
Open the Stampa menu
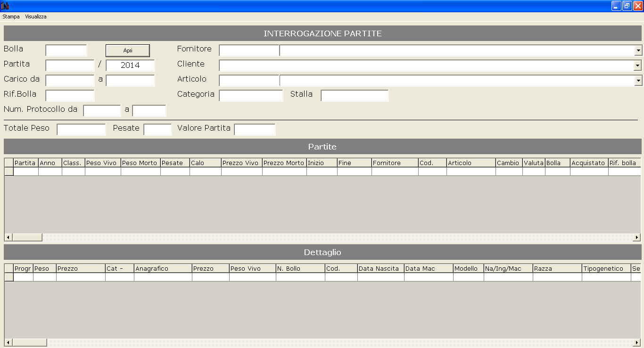coord(11,17)
